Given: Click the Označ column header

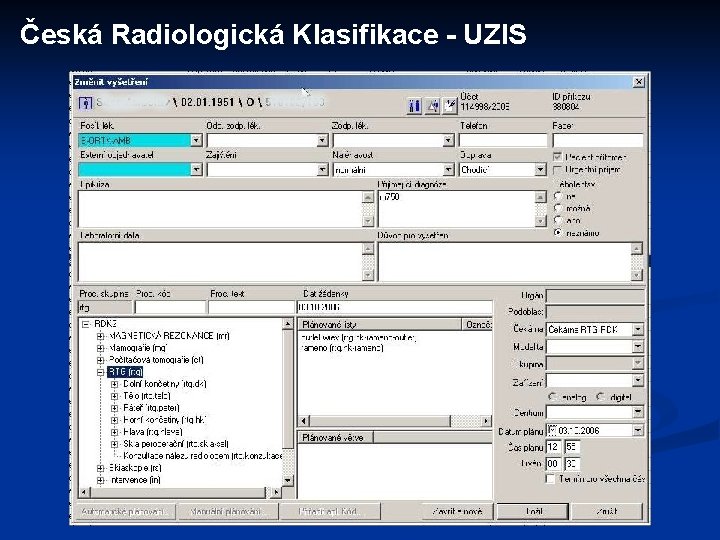Looking at the screenshot, I should click(478, 325).
